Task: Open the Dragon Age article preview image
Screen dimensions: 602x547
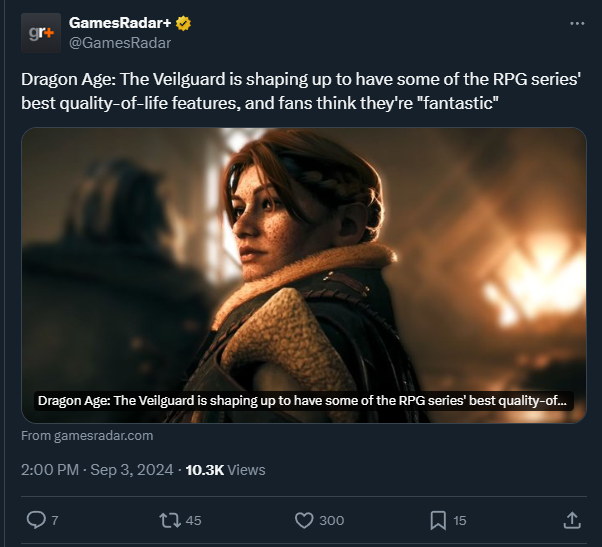Action: click(303, 250)
